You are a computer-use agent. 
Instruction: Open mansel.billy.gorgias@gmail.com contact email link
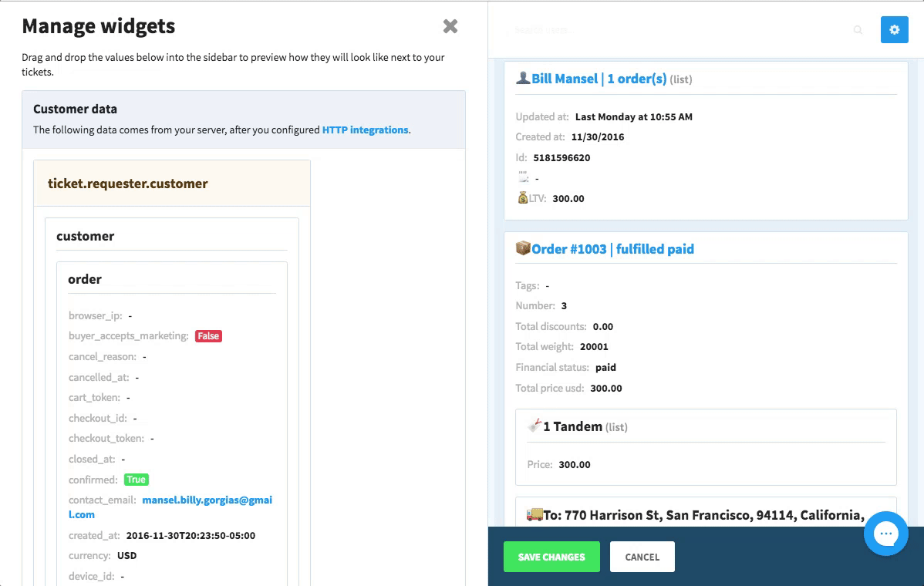[x=170, y=507]
